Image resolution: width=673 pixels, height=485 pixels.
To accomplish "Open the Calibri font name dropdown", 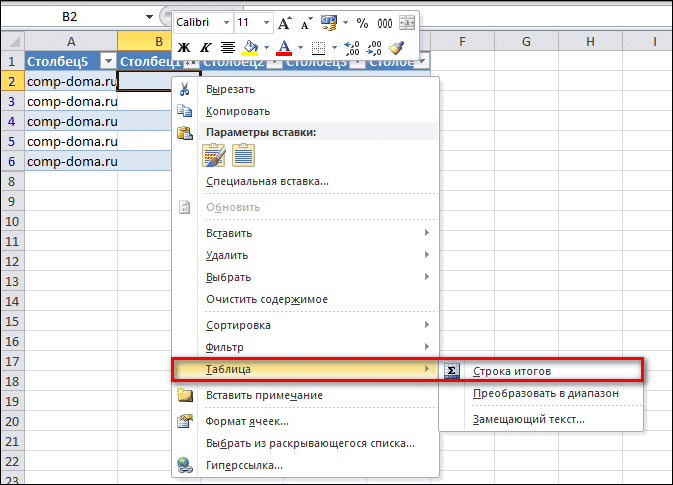I will pyautogui.click(x=224, y=22).
